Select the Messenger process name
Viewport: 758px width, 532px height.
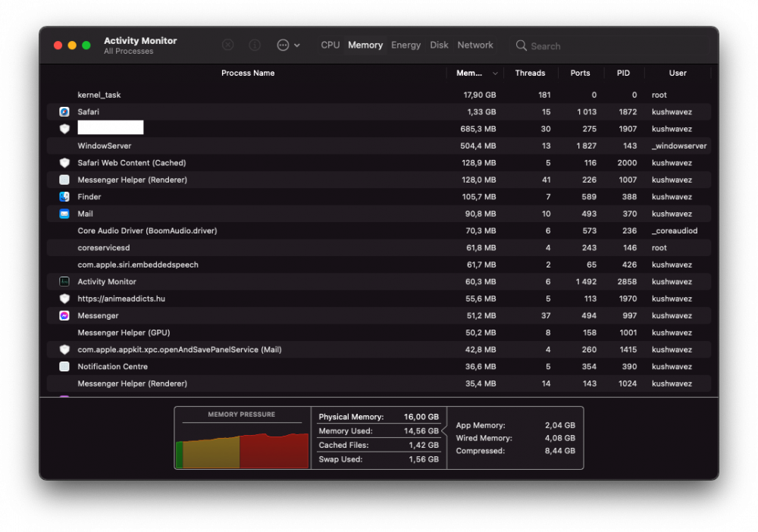click(x=98, y=315)
